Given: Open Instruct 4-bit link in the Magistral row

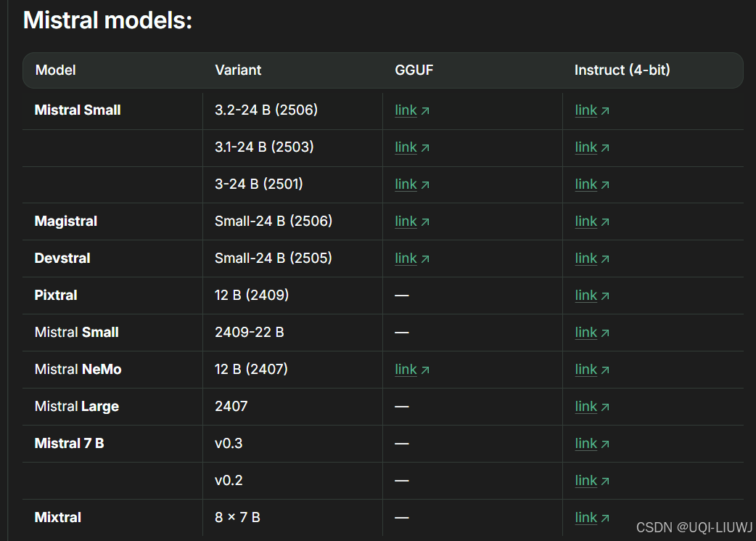Looking at the screenshot, I should [x=592, y=221].
